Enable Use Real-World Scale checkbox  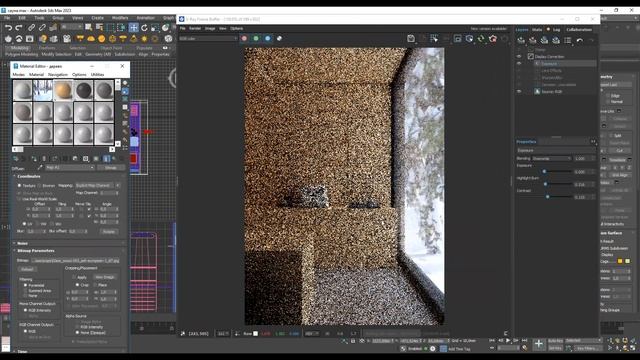pyautogui.click(x=19, y=199)
